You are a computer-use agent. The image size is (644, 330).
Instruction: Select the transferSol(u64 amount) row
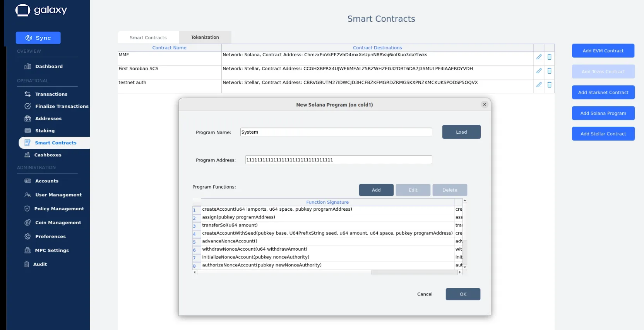327,225
